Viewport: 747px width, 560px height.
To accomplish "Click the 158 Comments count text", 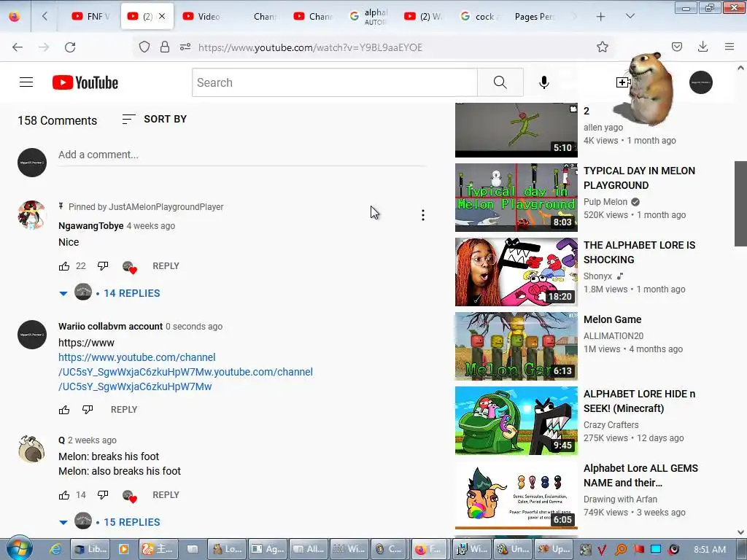I will pyautogui.click(x=57, y=120).
